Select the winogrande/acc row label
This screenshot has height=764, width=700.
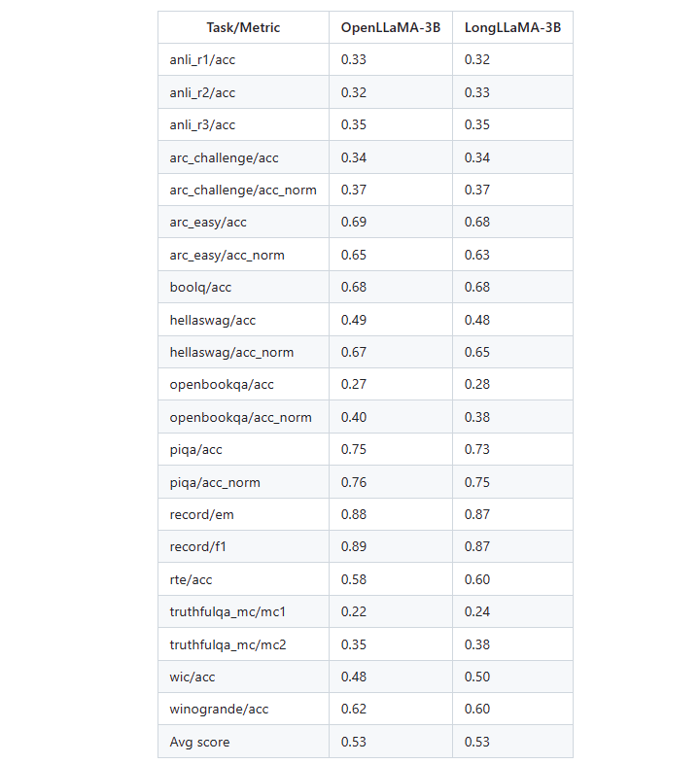tap(219, 709)
